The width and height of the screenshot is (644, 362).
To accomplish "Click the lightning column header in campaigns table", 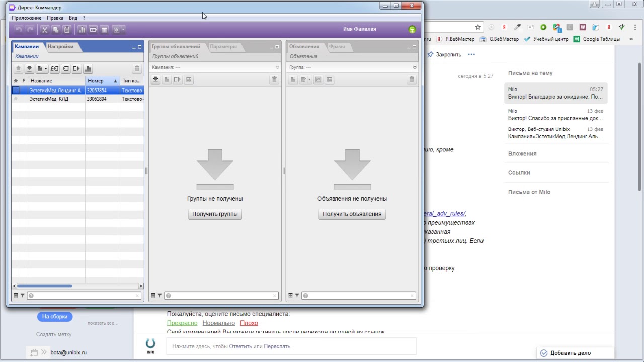I will click(24, 81).
